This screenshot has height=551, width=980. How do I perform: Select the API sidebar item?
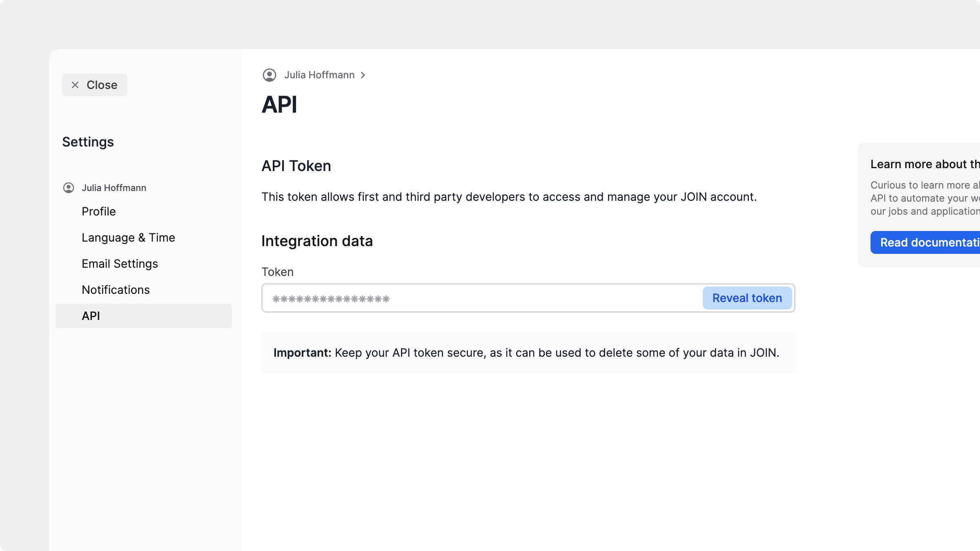click(91, 316)
